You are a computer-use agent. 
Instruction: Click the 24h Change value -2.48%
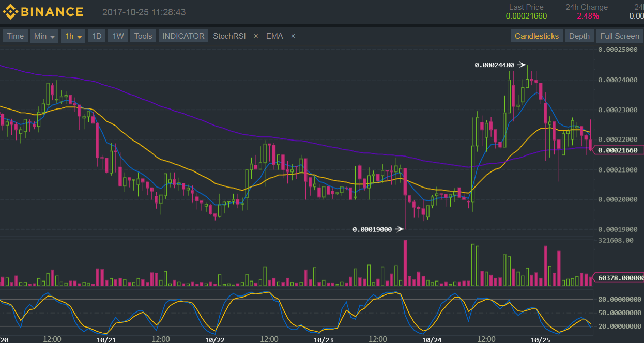(x=587, y=16)
